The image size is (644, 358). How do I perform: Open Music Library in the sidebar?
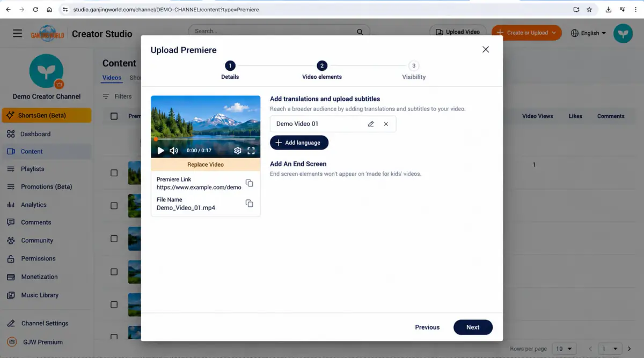[46, 295]
